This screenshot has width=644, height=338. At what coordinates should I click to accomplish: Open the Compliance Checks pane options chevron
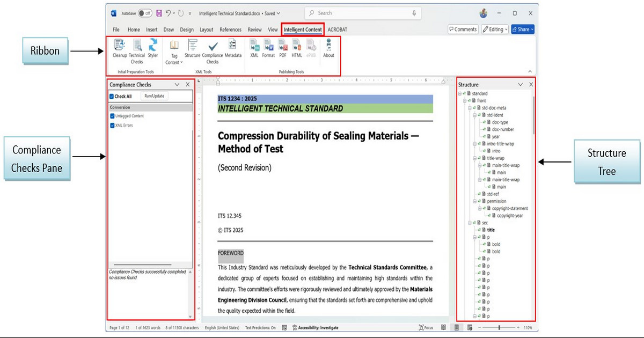(x=177, y=84)
